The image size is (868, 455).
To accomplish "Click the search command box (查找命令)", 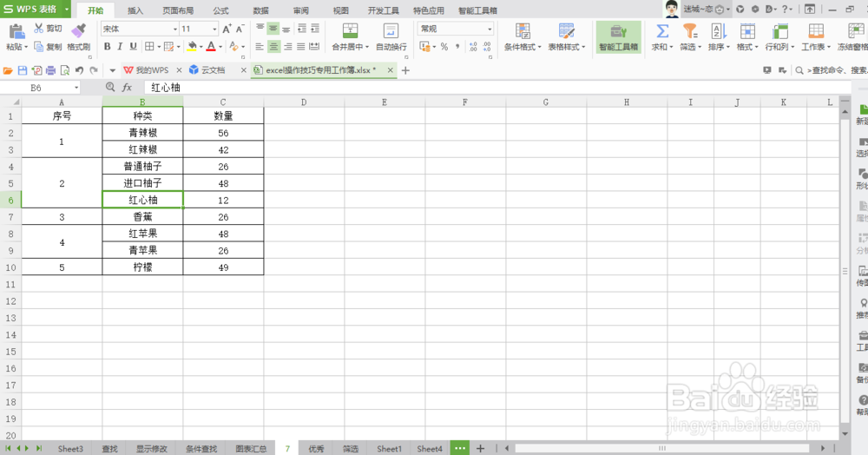I will click(832, 70).
